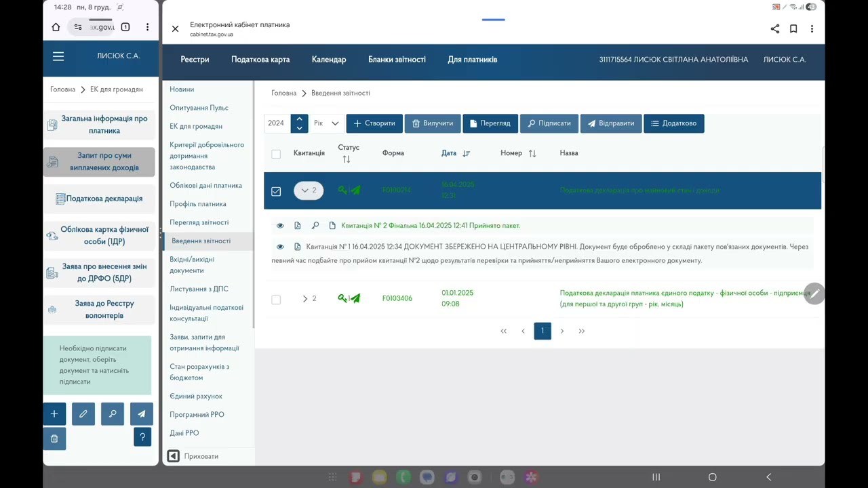
Task: Click the Підписати button
Action: point(549,123)
